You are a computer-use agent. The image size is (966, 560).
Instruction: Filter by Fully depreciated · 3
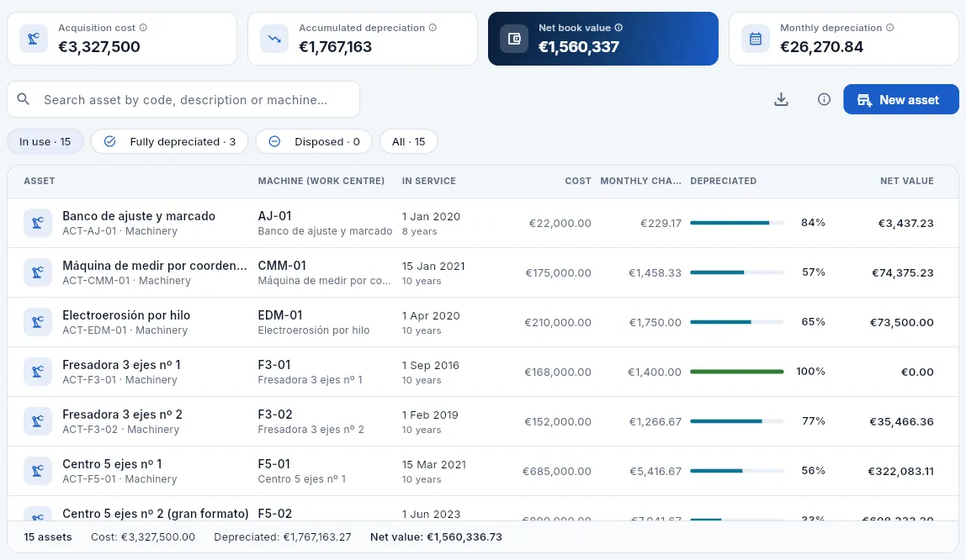[x=169, y=141]
